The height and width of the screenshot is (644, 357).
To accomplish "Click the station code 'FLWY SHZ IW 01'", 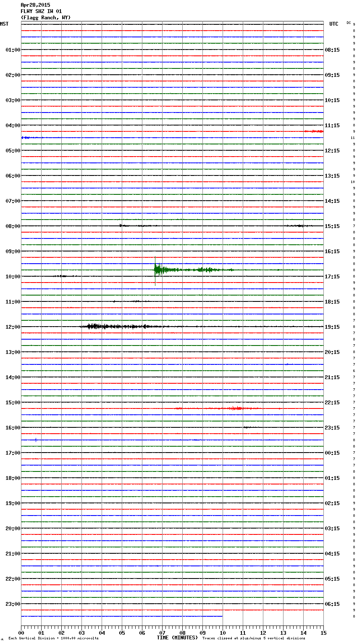I will coord(41,11).
